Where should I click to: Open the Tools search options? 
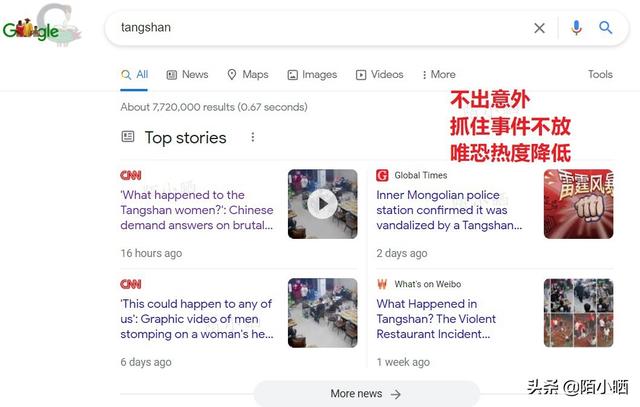point(600,74)
